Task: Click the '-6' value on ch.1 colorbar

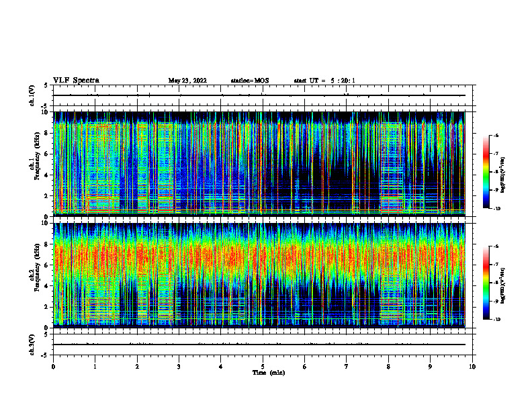Action: pos(496,135)
